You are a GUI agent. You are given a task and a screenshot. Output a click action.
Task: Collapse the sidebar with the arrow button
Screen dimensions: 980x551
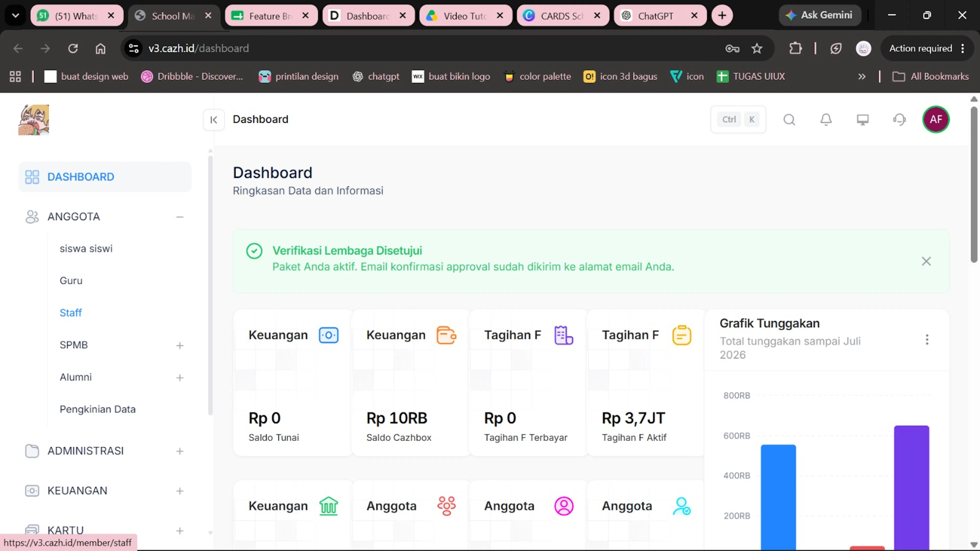click(213, 120)
